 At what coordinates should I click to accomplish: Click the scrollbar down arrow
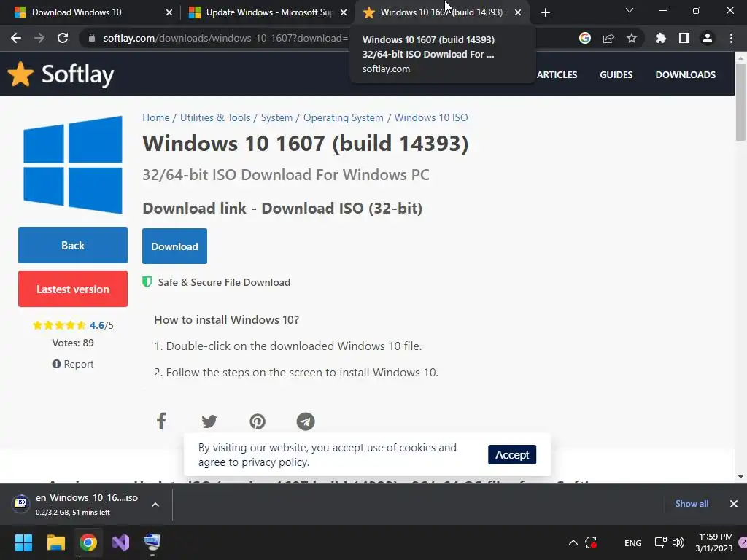tap(740, 477)
